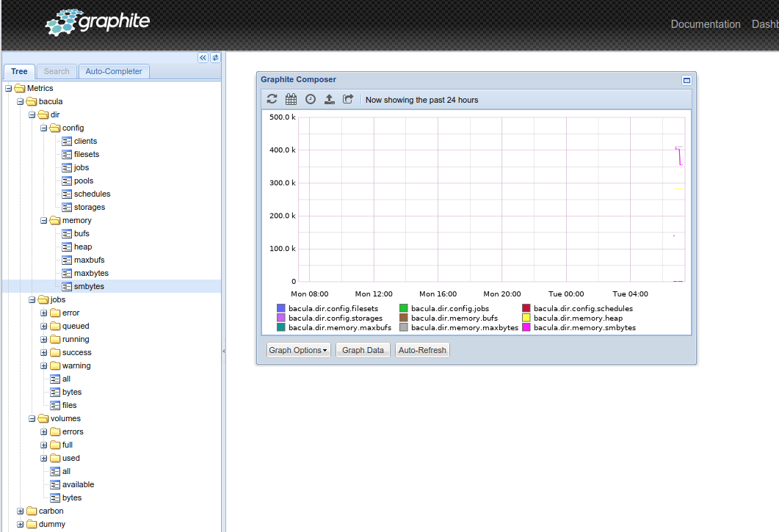Select the bytes metric under volumes
Viewport: 779px width, 532px height.
pyautogui.click(x=71, y=498)
